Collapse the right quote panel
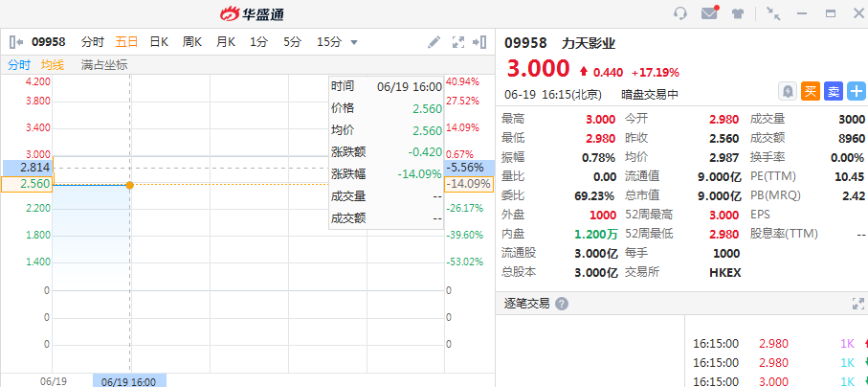 click(479, 41)
